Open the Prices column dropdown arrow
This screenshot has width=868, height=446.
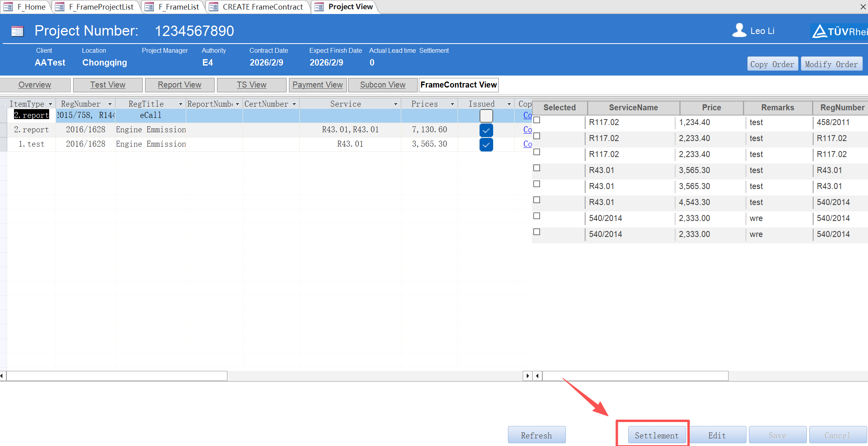pyautogui.click(x=452, y=104)
